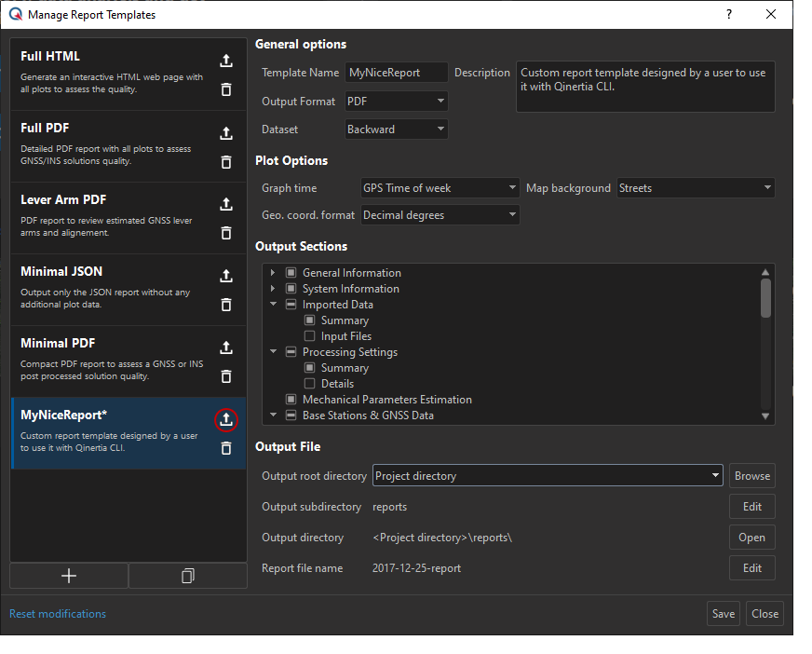812x654 pixels.
Task: Enable the Input Files checkbox
Action: (x=310, y=336)
